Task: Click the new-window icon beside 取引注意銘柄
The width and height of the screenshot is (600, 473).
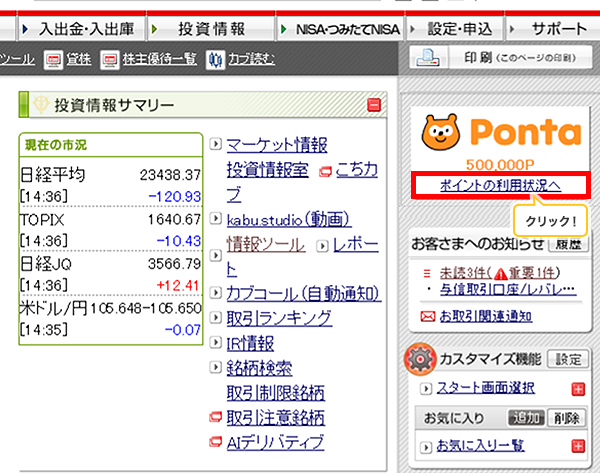Action: [216, 417]
